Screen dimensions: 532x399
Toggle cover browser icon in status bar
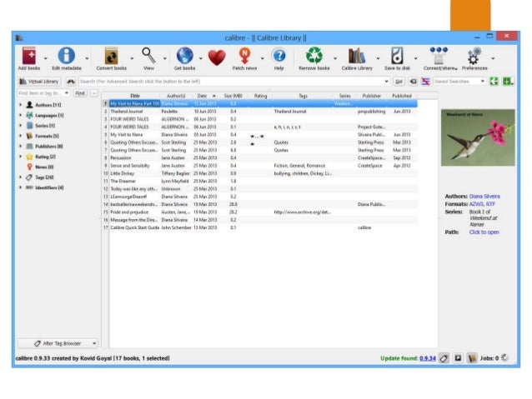pos(458,358)
